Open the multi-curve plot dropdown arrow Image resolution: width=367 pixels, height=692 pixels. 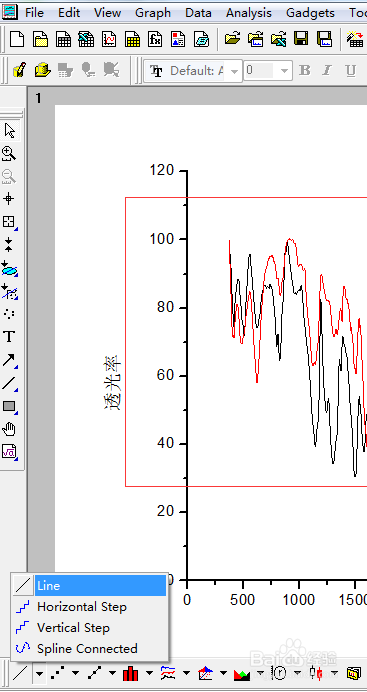186,673
